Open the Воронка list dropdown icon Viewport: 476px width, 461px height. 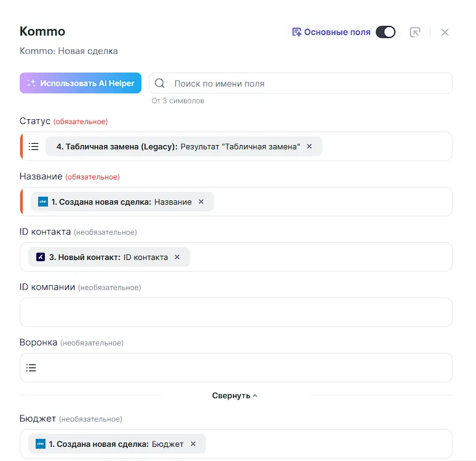31,368
